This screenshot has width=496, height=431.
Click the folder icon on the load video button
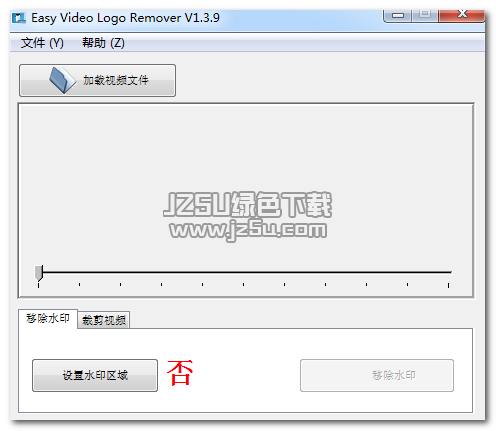62,80
